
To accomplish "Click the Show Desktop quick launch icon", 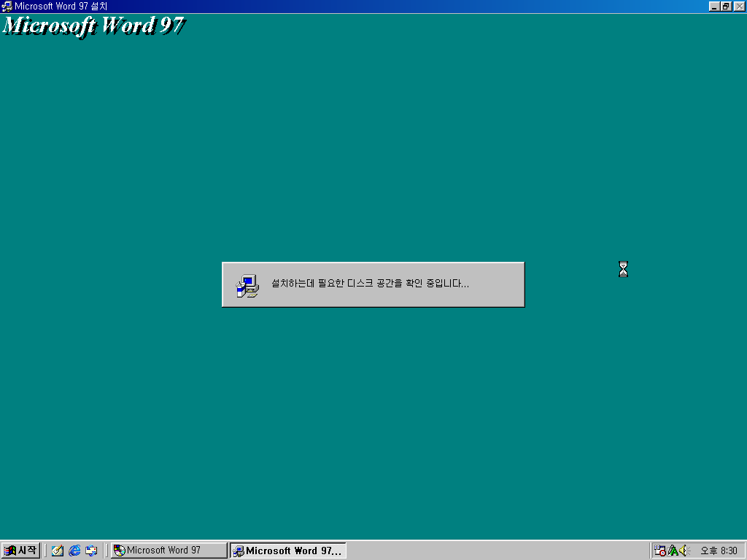I will click(58, 551).
